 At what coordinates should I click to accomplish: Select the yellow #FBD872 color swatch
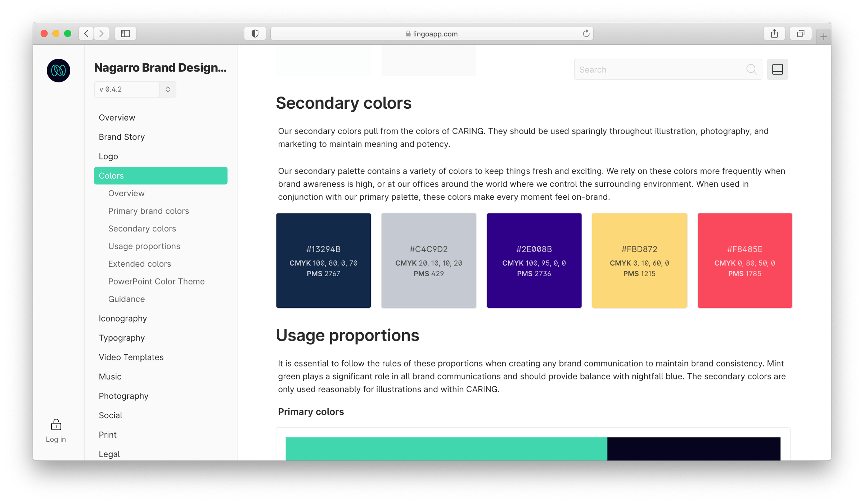point(639,261)
